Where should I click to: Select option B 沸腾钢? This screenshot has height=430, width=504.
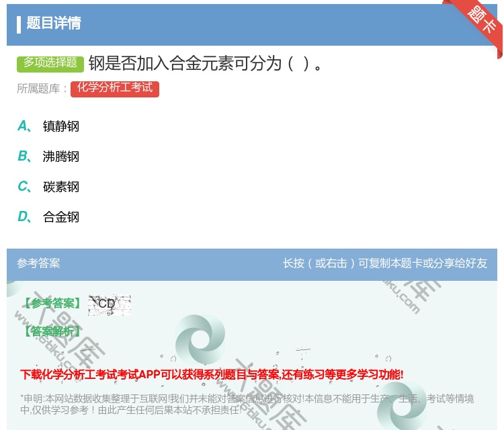(61, 157)
